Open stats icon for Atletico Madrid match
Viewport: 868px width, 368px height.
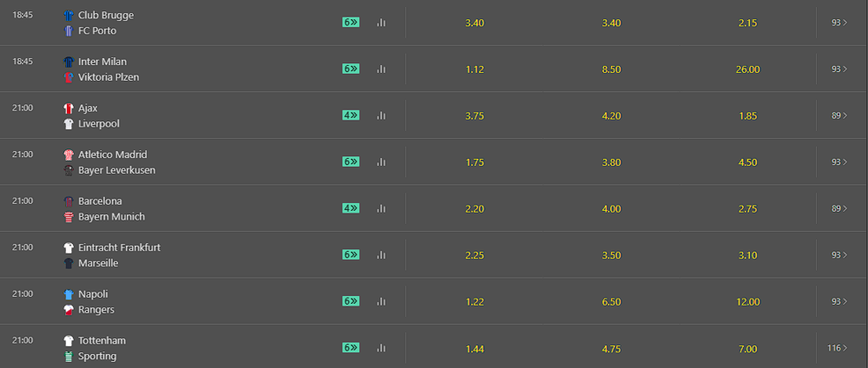(381, 162)
